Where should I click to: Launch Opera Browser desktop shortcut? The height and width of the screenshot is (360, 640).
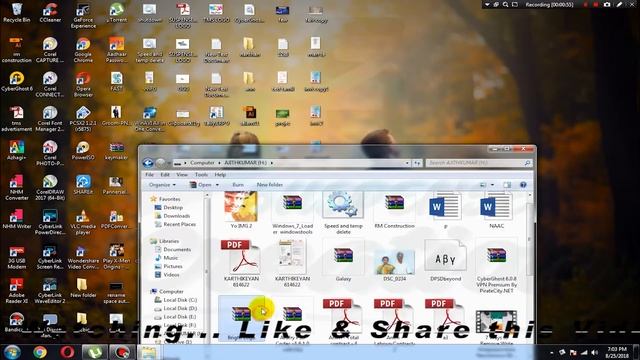[x=83, y=84]
